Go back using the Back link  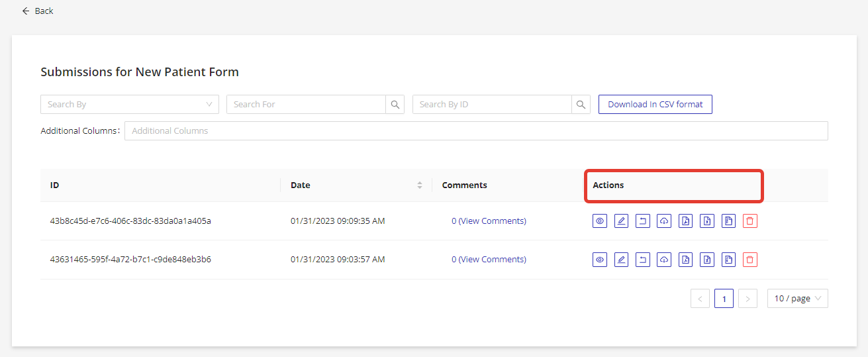click(x=38, y=11)
